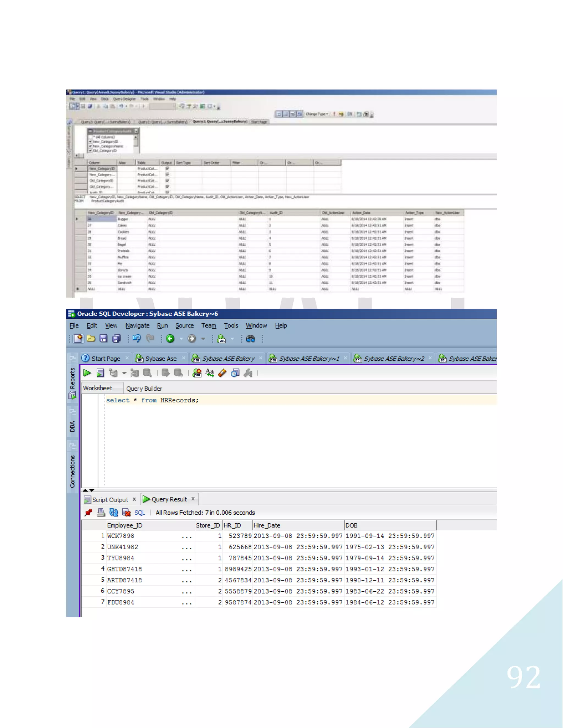This screenshot has height=728, width=563.
Task: Switch to the Query Builder tab
Action: click(144, 389)
